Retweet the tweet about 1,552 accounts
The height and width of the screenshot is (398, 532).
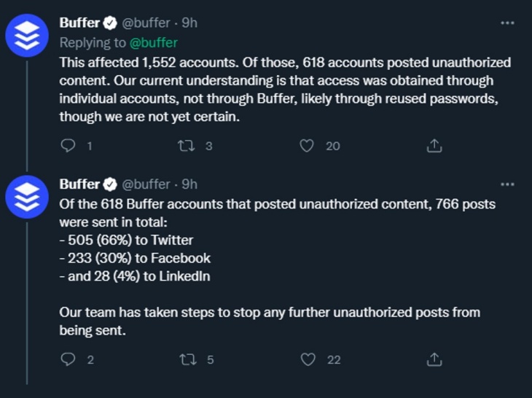(187, 146)
